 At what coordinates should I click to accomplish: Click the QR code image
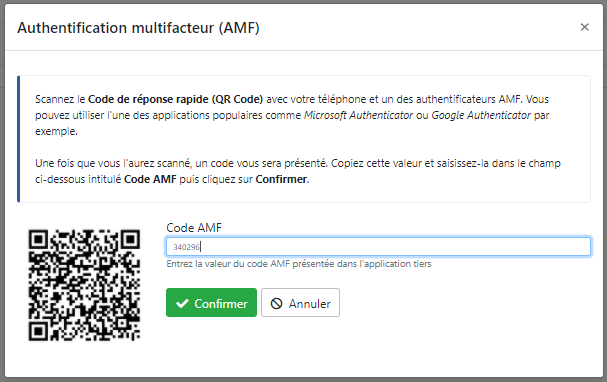point(84,285)
